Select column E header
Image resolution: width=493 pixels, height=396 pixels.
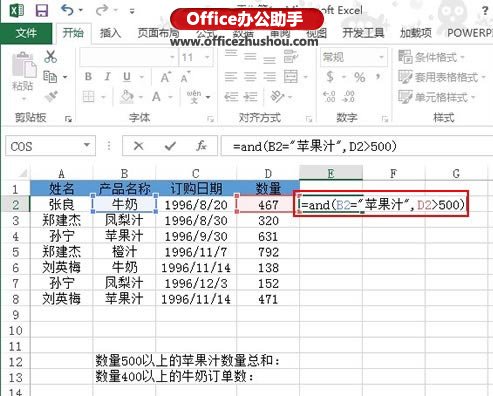point(331,173)
